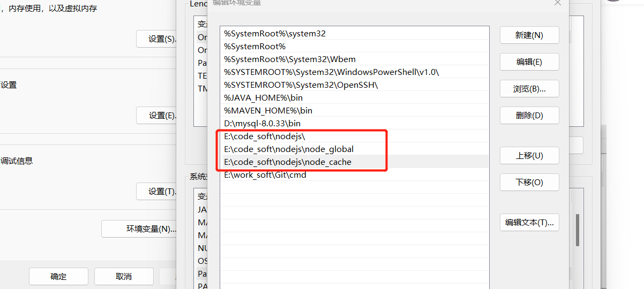Click 确定 in the System Properties window
Viewport: 644px width, 289px height.
coord(58,277)
